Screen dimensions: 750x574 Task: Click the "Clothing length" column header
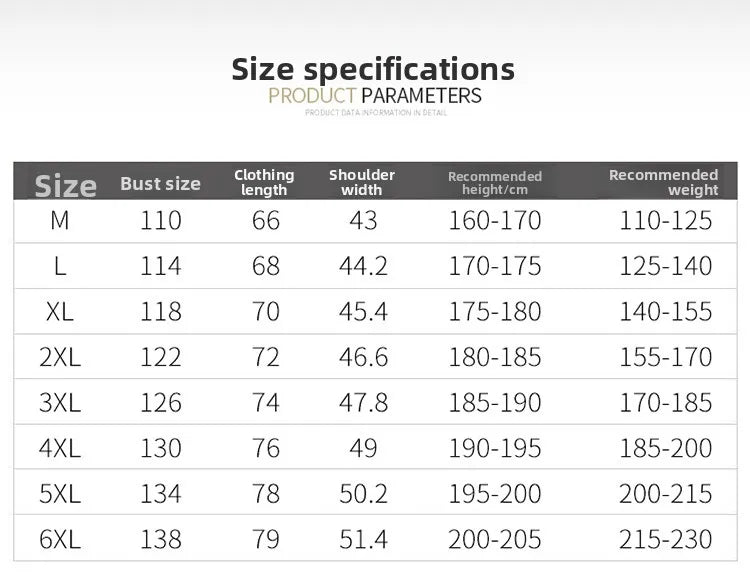tap(264, 182)
